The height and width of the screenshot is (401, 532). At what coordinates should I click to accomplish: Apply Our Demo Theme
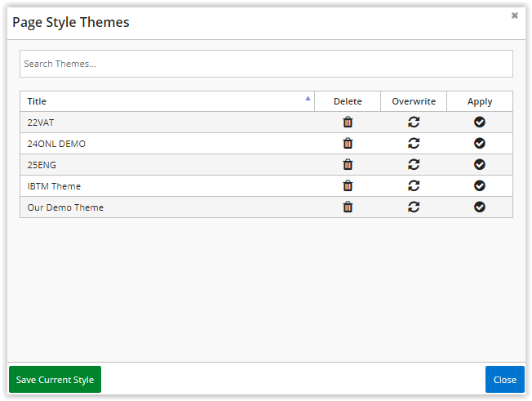click(x=480, y=207)
